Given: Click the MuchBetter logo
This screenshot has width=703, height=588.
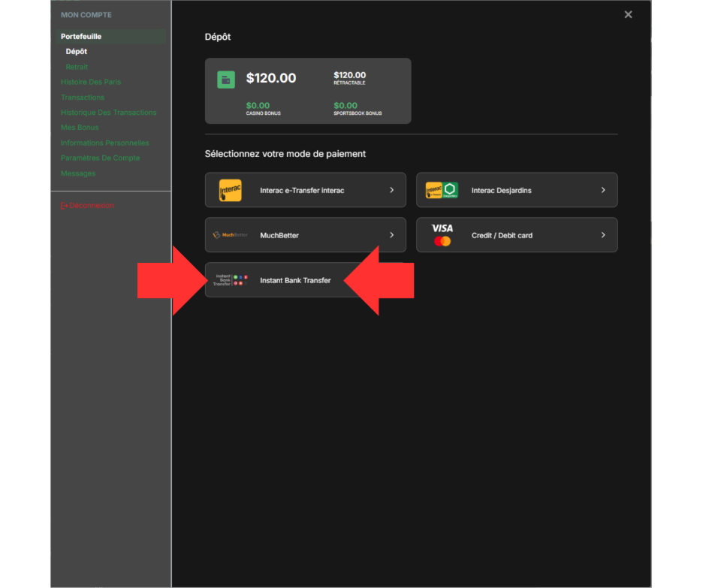Looking at the screenshot, I should point(230,235).
